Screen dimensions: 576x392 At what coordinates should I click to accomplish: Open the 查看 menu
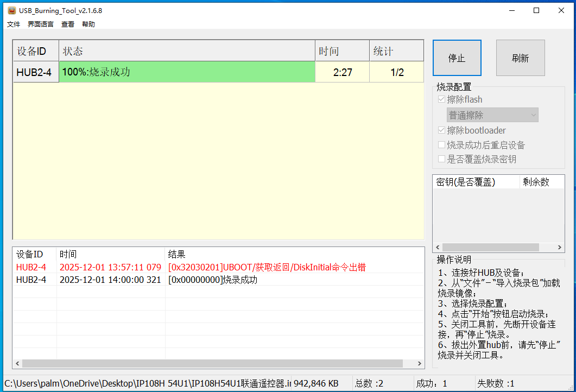coord(67,24)
